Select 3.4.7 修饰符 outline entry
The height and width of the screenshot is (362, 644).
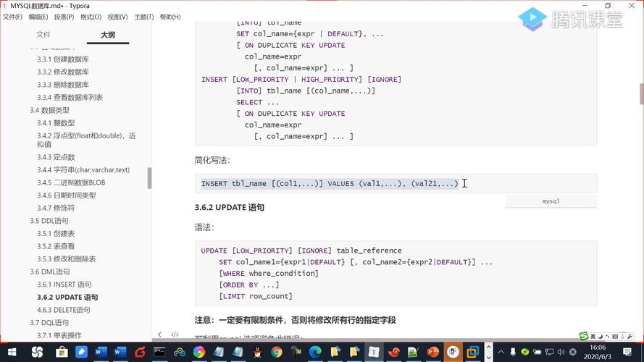point(56,208)
